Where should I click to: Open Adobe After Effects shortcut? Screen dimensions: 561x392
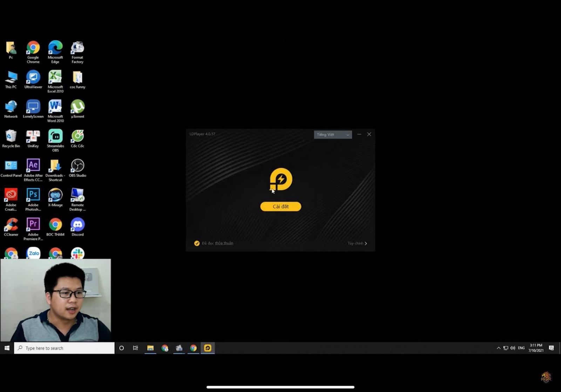click(33, 170)
